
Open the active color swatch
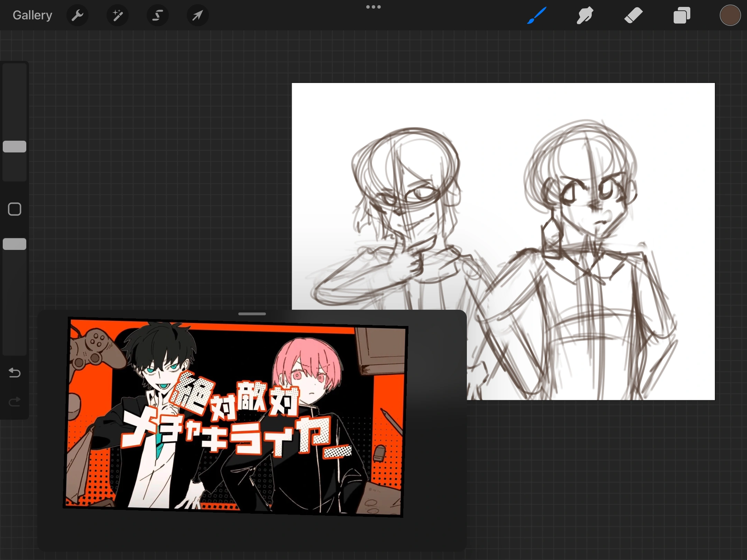coord(730,15)
